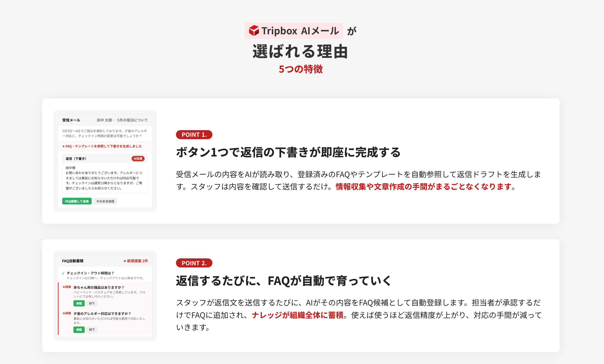
Task: Click the red AI生成 badge
Action: [138, 159]
